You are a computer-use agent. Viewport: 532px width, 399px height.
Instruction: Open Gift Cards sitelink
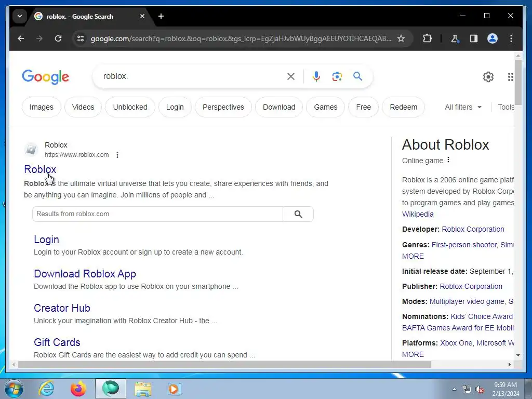57,342
